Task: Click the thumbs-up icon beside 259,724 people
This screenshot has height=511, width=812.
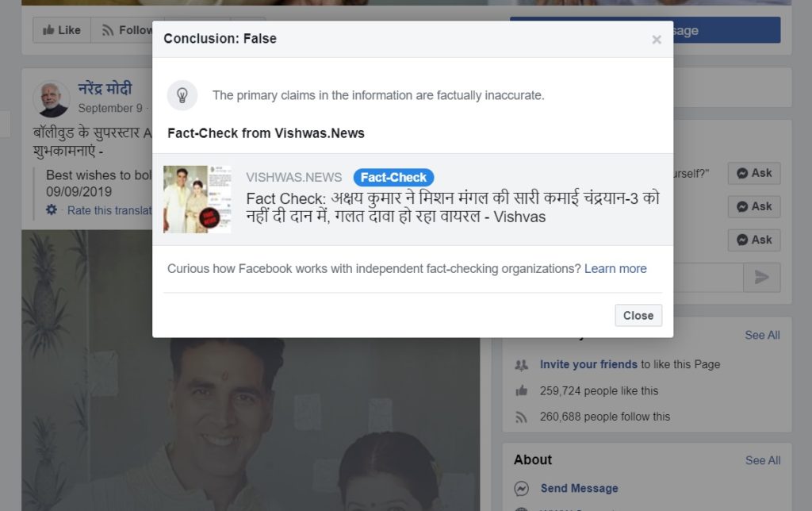Action: click(x=522, y=390)
